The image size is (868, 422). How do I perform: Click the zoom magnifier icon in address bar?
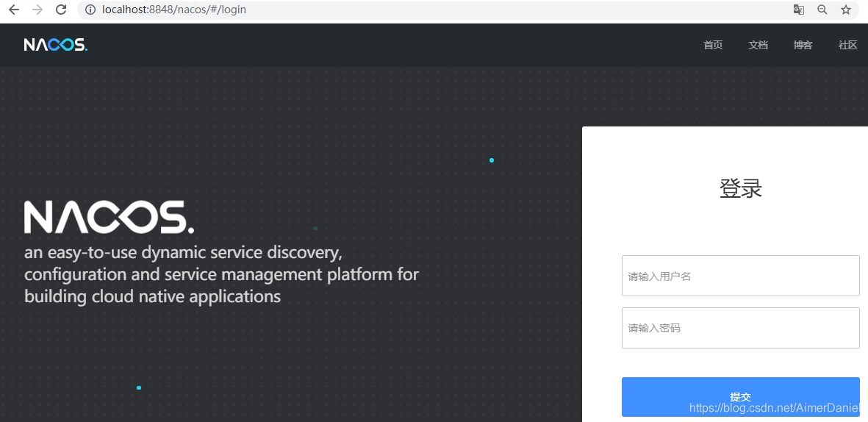pyautogui.click(x=822, y=10)
